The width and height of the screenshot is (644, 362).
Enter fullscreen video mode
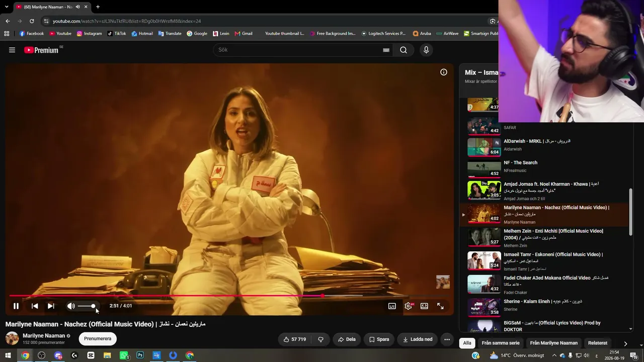[440, 306]
